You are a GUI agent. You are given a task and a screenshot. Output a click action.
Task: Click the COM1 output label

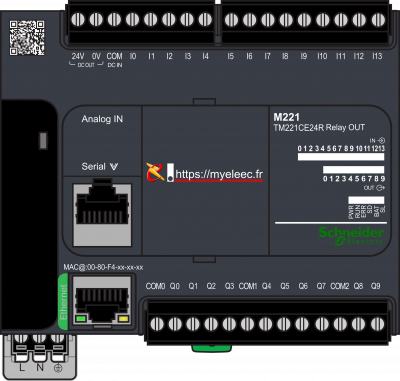coord(248,286)
